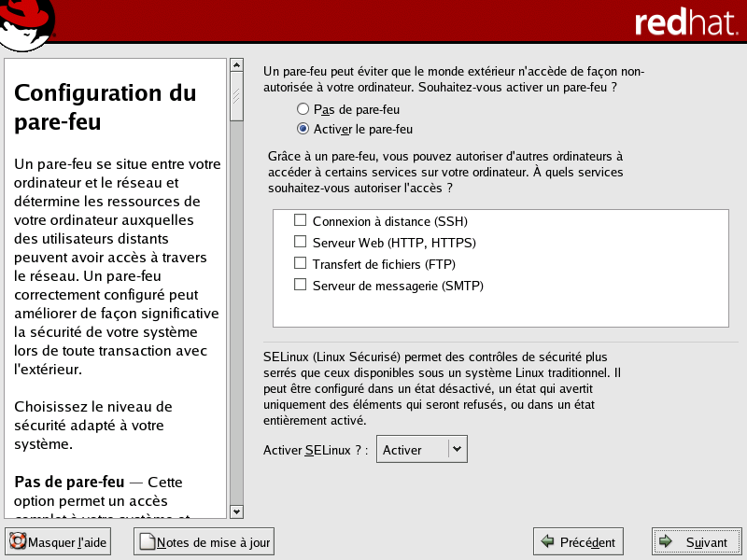
Task: Click the document icon on Notes de mise à jour
Action: pyautogui.click(x=146, y=541)
